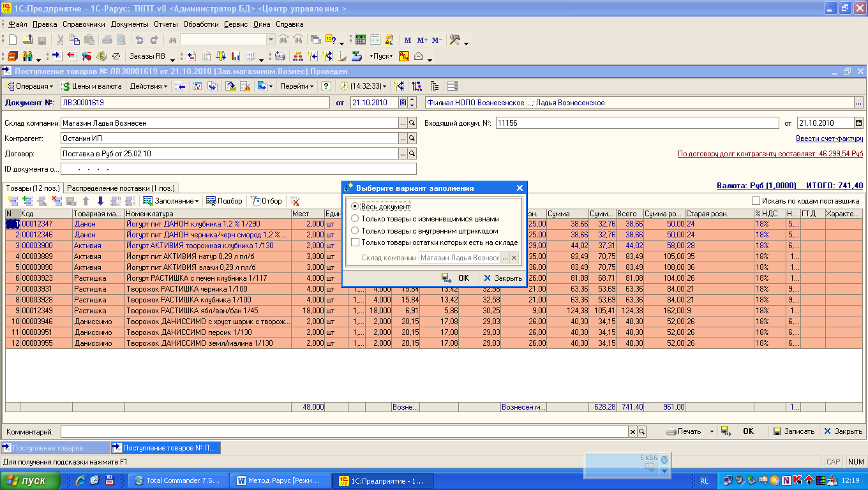Click the M+ memory button

(422, 40)
